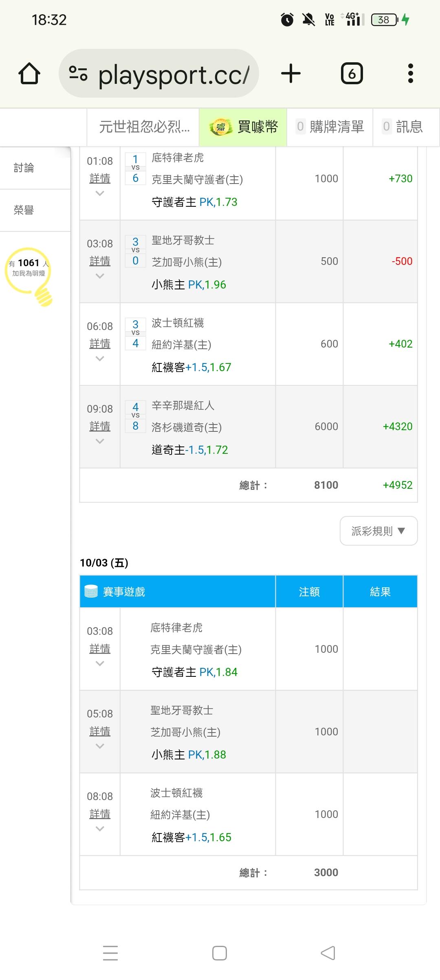Tap the playsport.cc address bar

click(173, 74)
